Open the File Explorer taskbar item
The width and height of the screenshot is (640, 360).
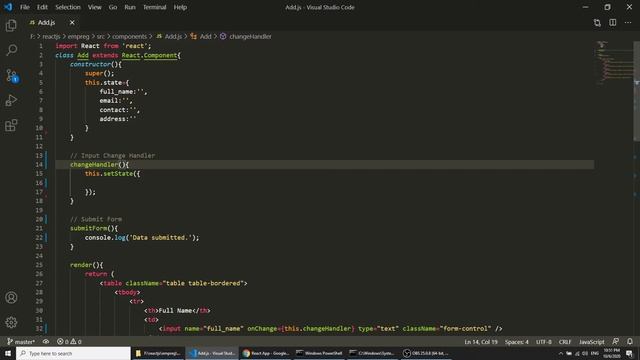tap(159, 353)
